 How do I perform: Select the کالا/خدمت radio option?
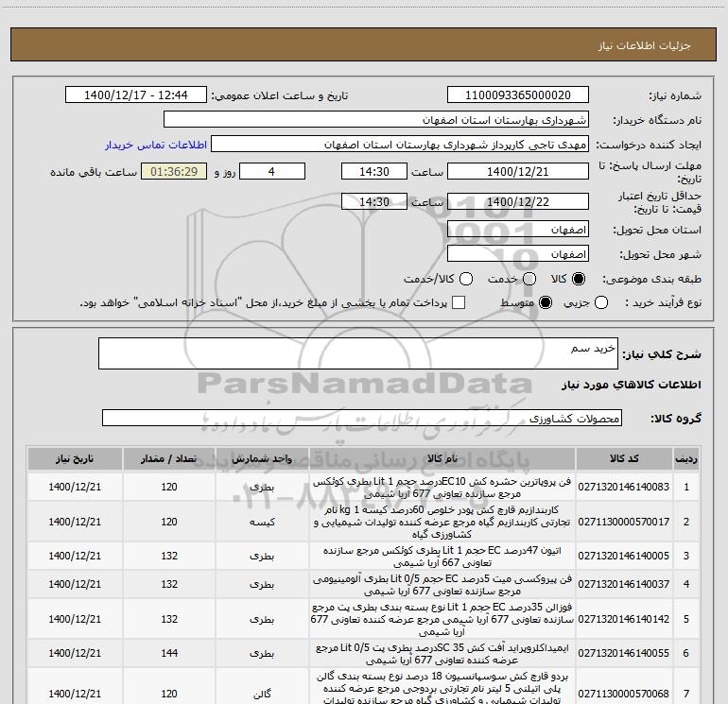click(466, 279)
